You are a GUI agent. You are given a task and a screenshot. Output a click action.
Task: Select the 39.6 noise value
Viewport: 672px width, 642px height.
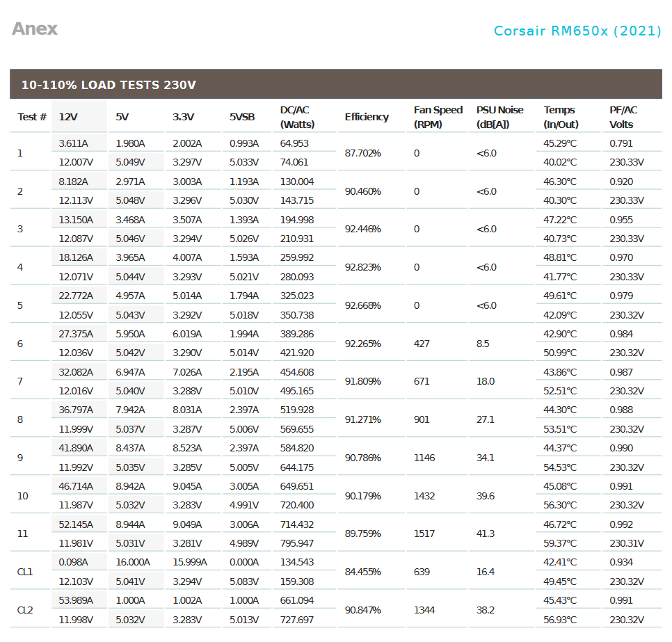485,496
